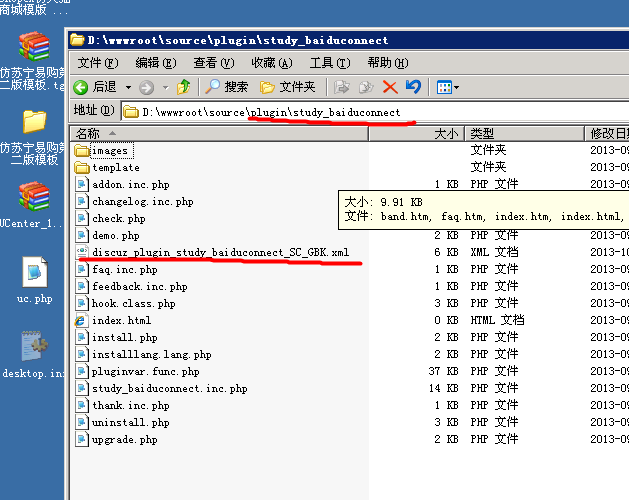
Task: Select feedback.inc.php file icon
Action: point(82,287)
